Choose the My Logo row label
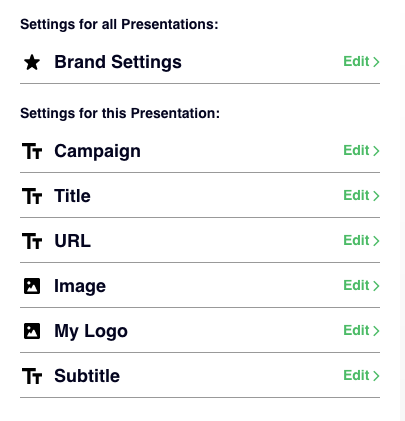Image resolution: width=405 pixels, height=421 pixels. tap(91, 332)
